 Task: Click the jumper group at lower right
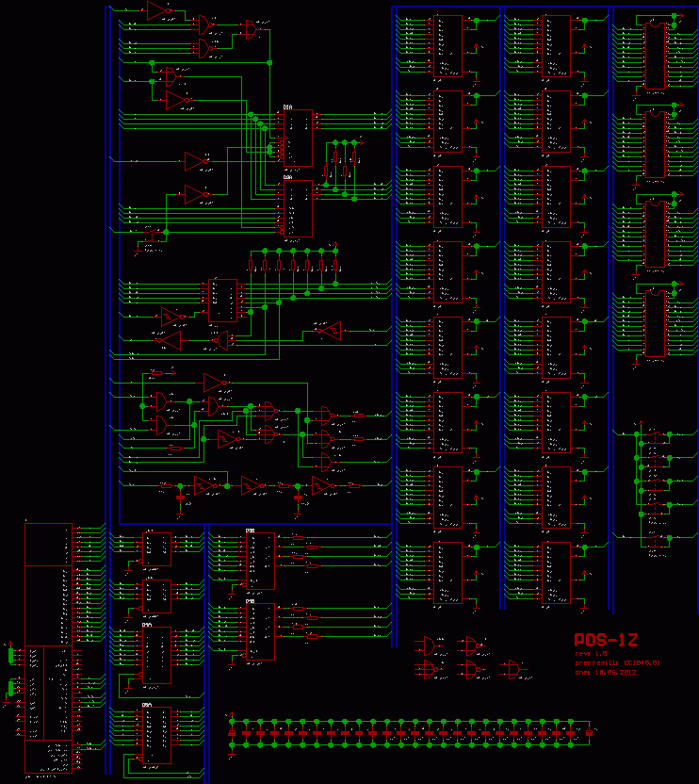(653, 490)
